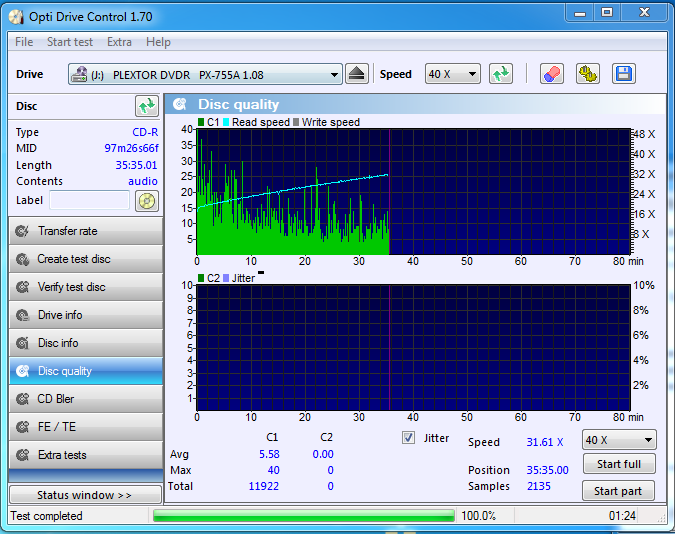Open the Start test menu
The image size is (675, 534).
click(70, 42)
